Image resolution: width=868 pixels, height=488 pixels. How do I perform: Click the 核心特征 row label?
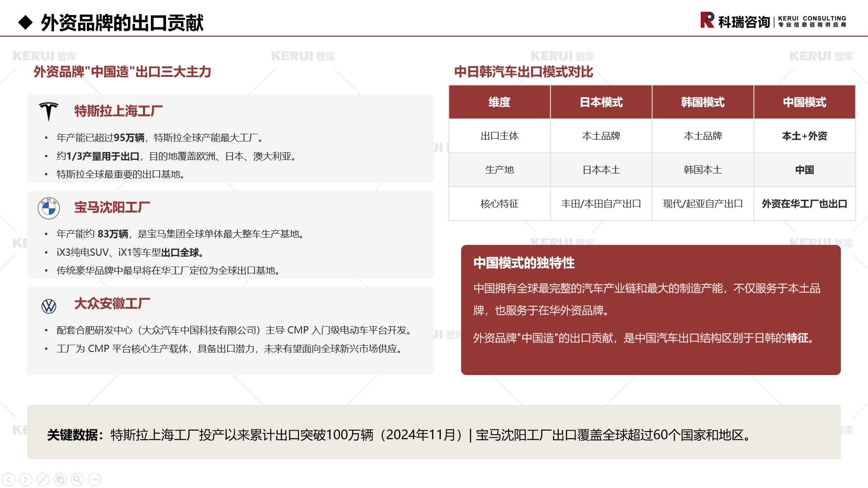(500, 204)
